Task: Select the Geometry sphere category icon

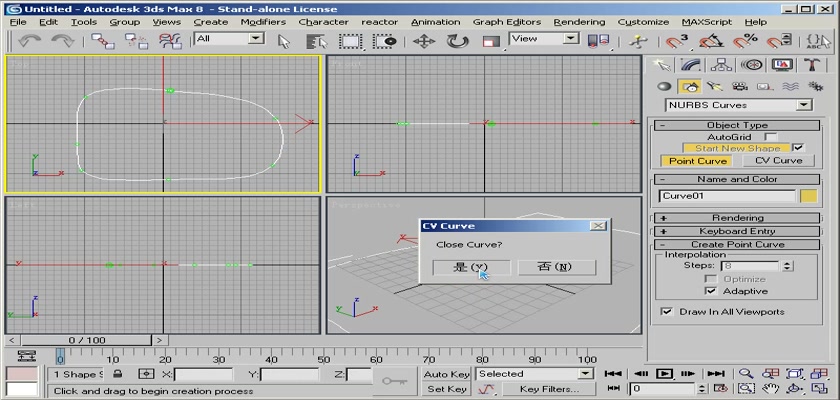Action: point(664,86)
